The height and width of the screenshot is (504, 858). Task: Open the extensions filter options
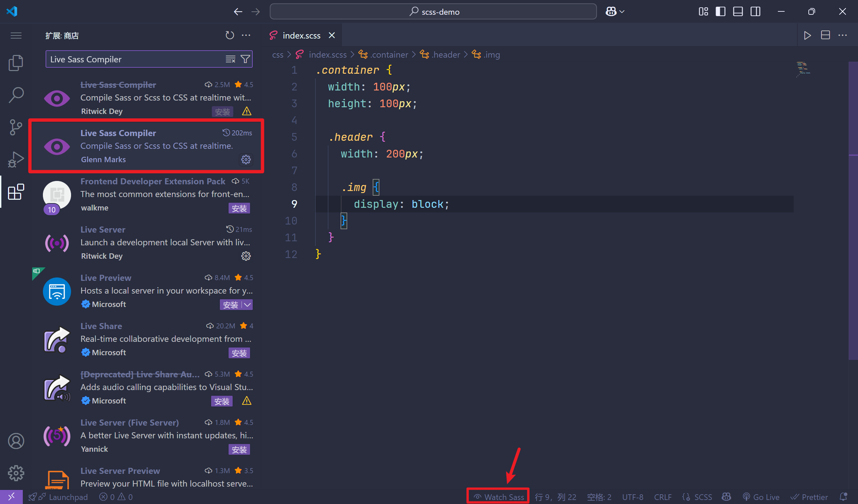coord(245,59)
